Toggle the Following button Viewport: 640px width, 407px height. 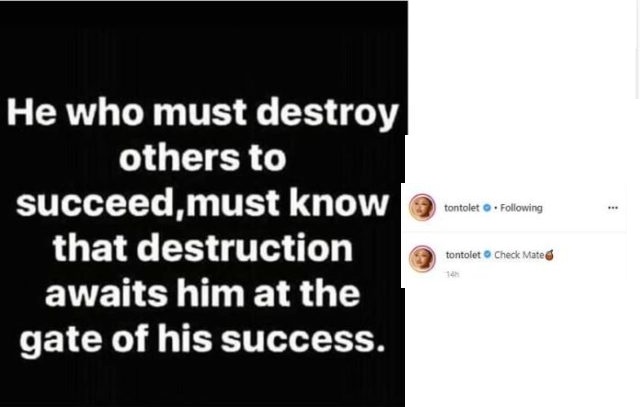click(x=521, y=208)
